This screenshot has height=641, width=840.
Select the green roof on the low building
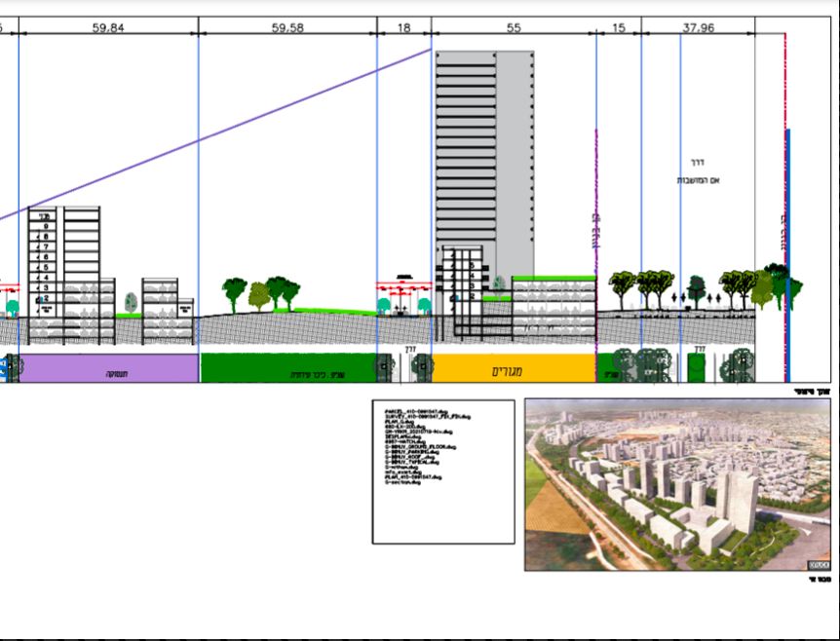pyautogui.click(x=553, y=279)
